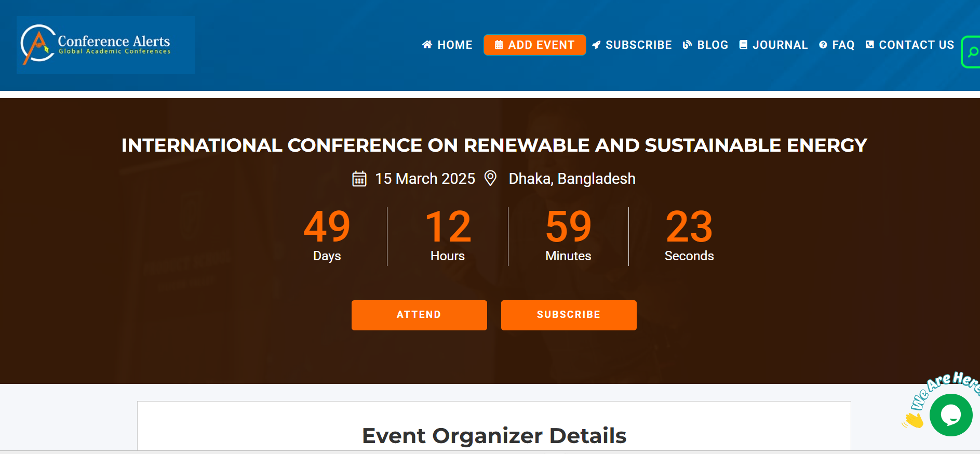Click the ATTEND button

(x=419, y=315)
